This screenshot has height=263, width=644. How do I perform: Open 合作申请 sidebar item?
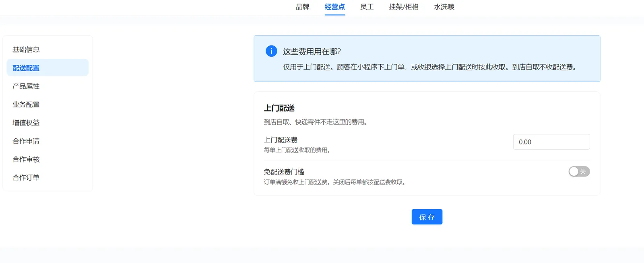point(47,141)
